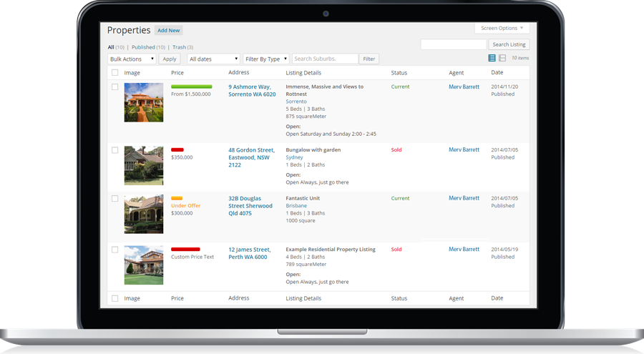Open 9 Ashmore Way house thumbnail
Viewport: 644px width, 354px height.
coord(144,102)
